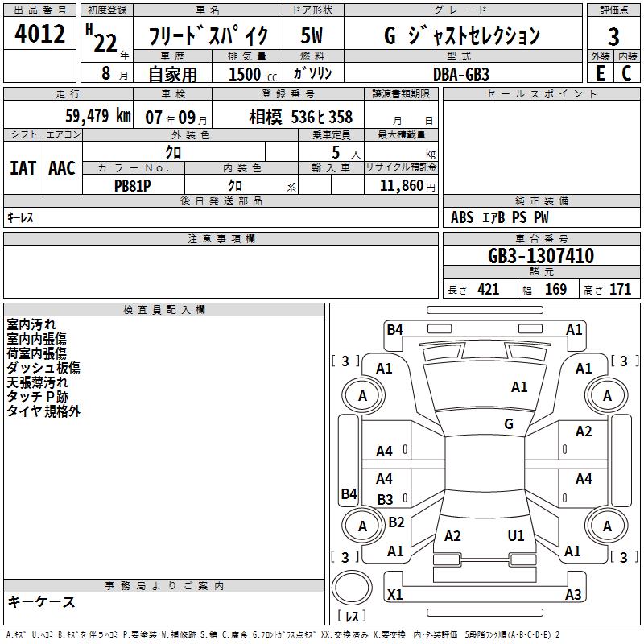Click the G mark on the windshield
Screen dimensions: 644x644
[509, 424]
